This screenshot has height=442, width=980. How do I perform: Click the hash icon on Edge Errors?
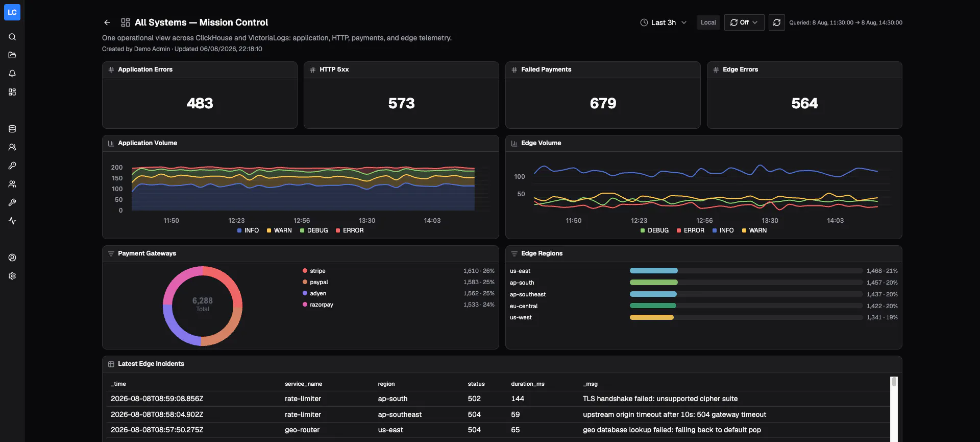716,70
